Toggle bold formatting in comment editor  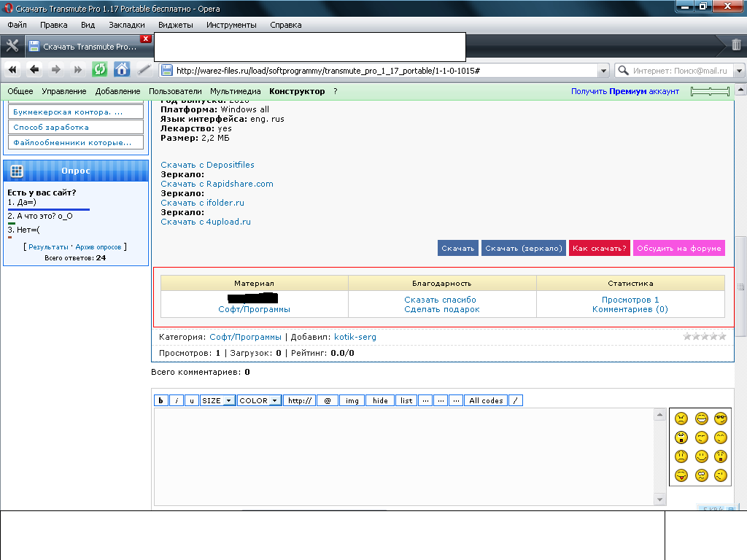(161, 400)
